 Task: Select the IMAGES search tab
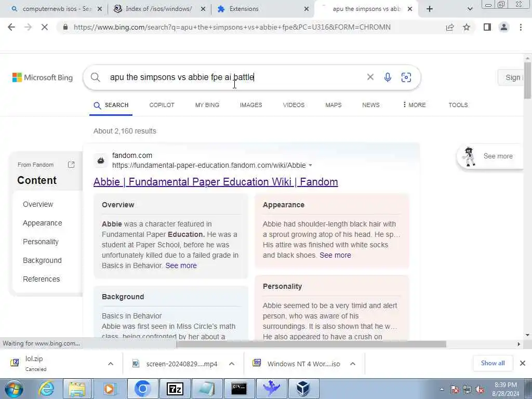tap(251, 105)
